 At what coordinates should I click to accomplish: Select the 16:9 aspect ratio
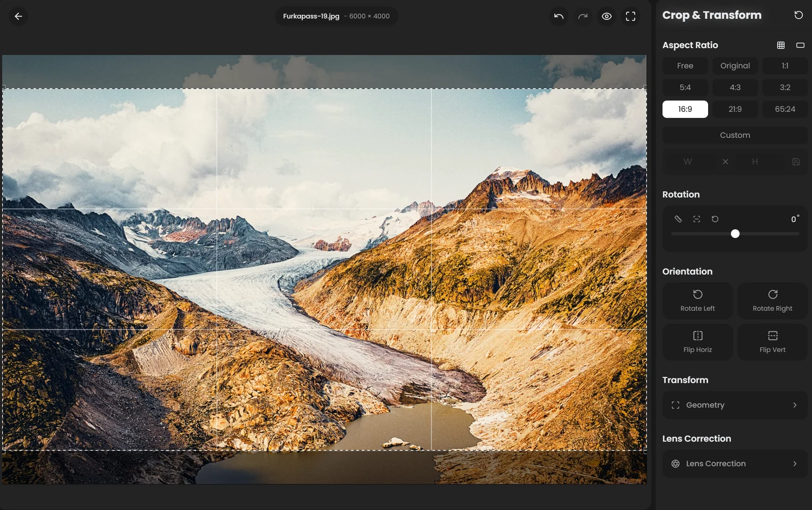coord(685,109)
